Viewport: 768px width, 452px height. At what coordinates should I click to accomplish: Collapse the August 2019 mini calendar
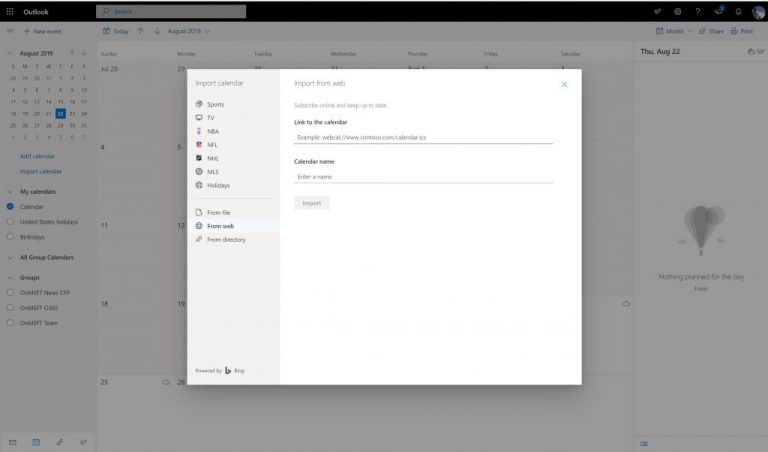(10, 53)
